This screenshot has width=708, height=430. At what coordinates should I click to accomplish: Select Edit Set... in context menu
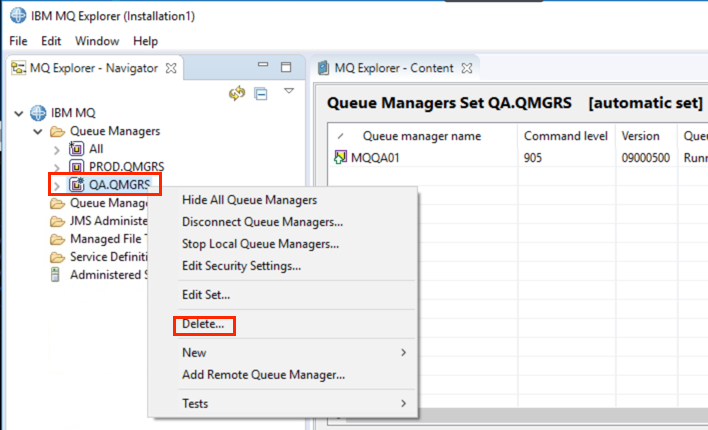pyautogui.click(x=206, y=295)
